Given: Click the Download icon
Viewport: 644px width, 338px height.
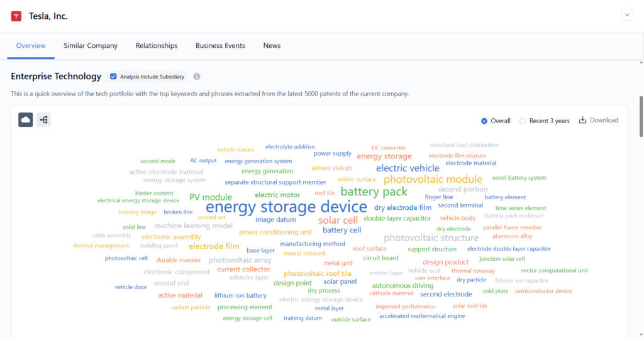Looking at the screenshot, I should (582, 120).
